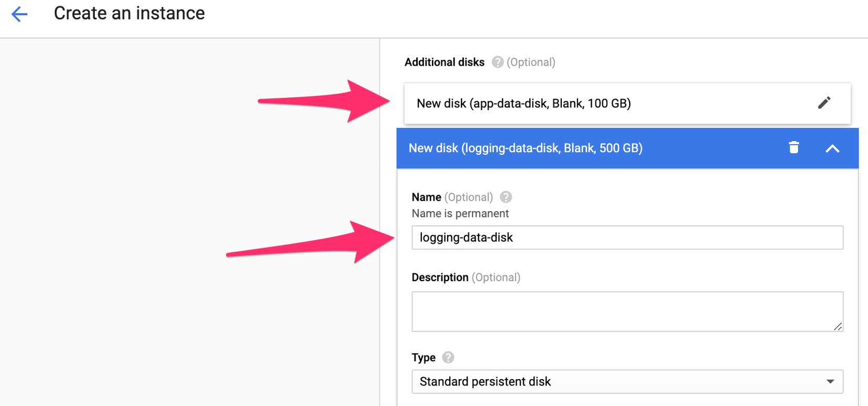Select the blue logging-data-disk header title
Image resolution: width=868 pixels, height=406 pixels.
pos(525,148)
